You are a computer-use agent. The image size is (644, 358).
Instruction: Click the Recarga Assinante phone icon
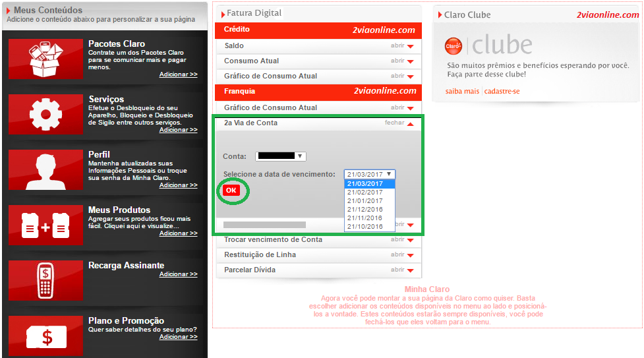[x=45, y=280]
